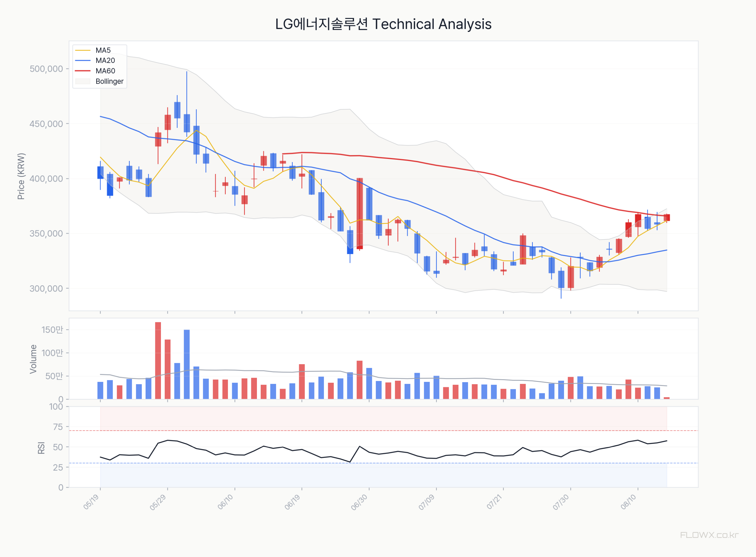Click the 450,000 price tick label

47,124
